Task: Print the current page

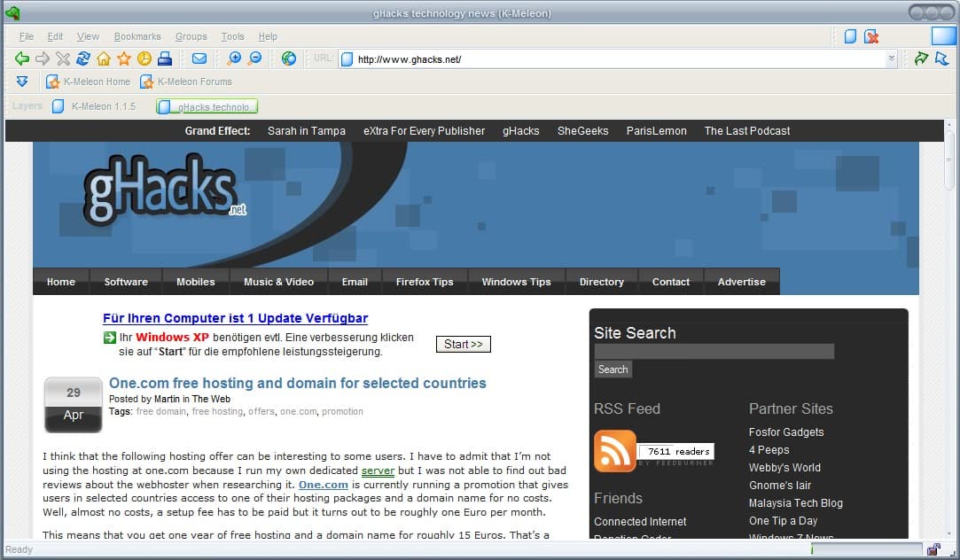Action: 163,58
